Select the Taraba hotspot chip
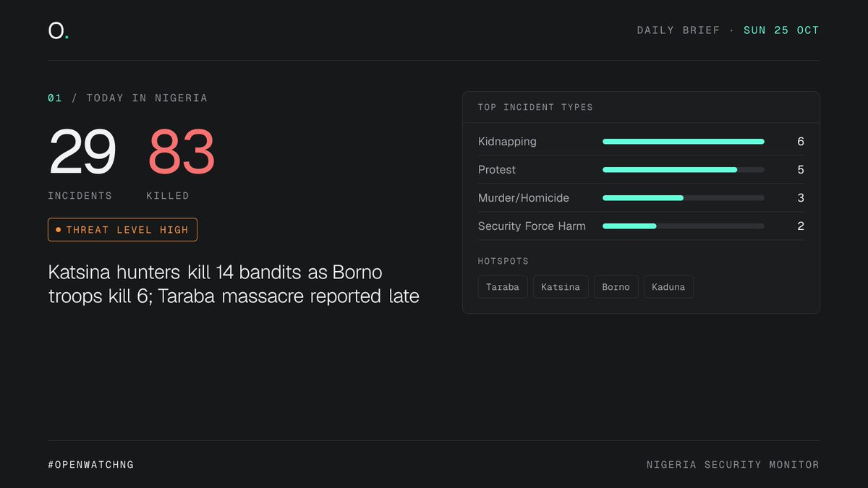Viewport: 868px width, 488px height. pos(503,287)
